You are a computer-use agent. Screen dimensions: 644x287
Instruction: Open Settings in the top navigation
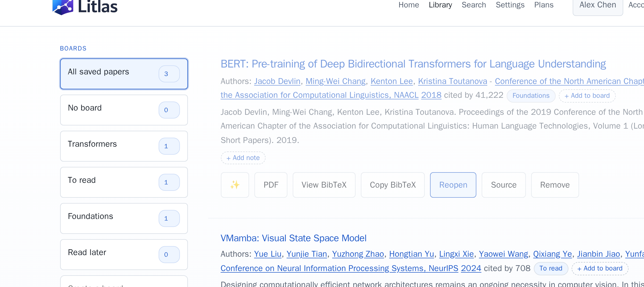pos(510,5)
